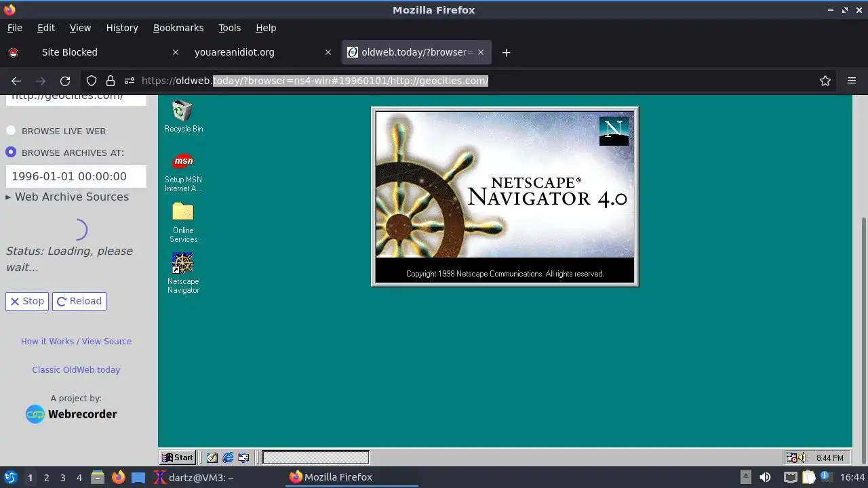Click the host volume speaker icon
868x488 pixels.
pos(765,477)
